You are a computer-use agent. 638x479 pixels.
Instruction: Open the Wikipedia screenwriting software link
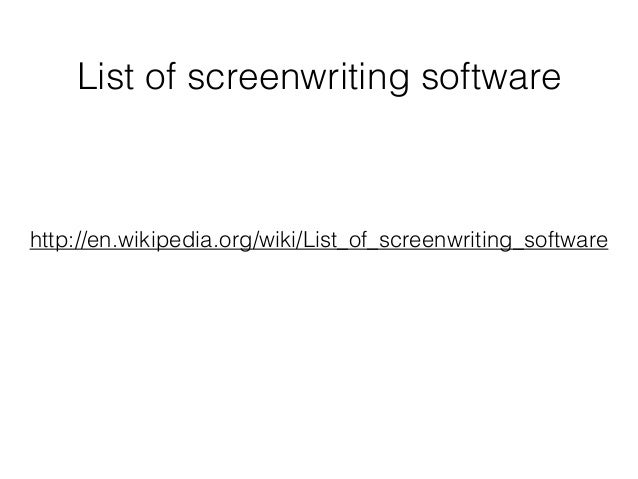(x=319, y=240)
